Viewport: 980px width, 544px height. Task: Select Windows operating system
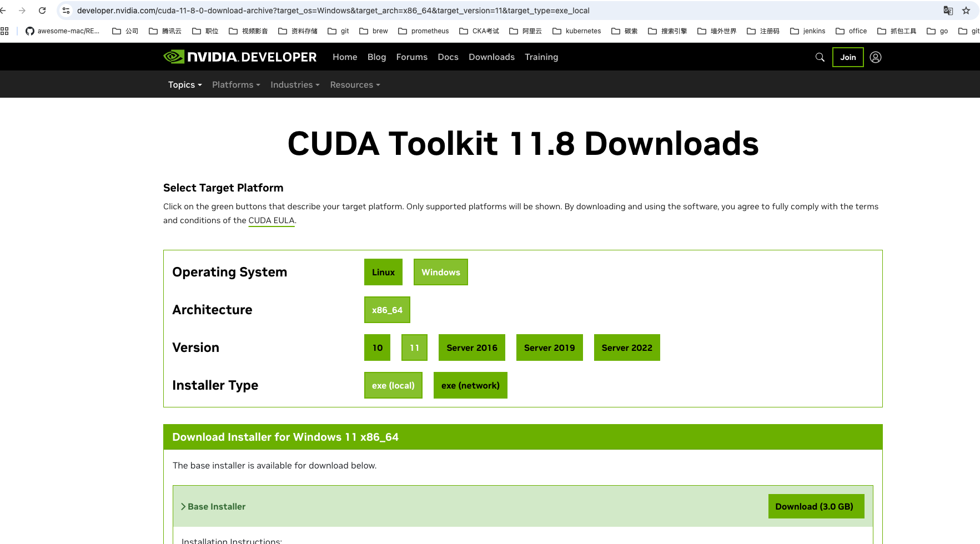tap(441, 272)
